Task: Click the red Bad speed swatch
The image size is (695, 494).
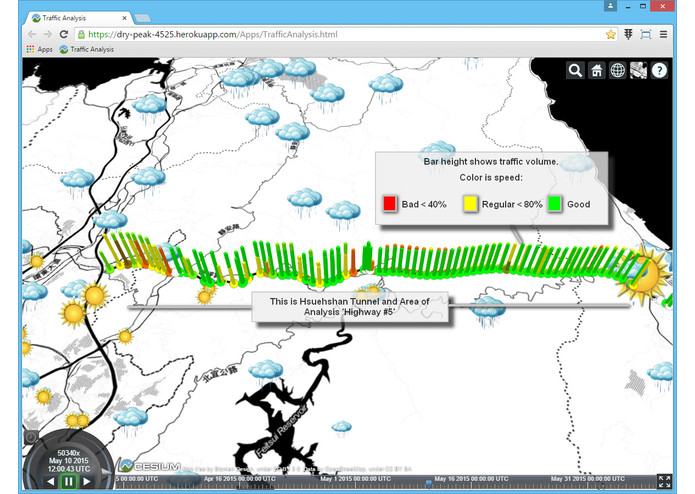Action: [390, 204]
